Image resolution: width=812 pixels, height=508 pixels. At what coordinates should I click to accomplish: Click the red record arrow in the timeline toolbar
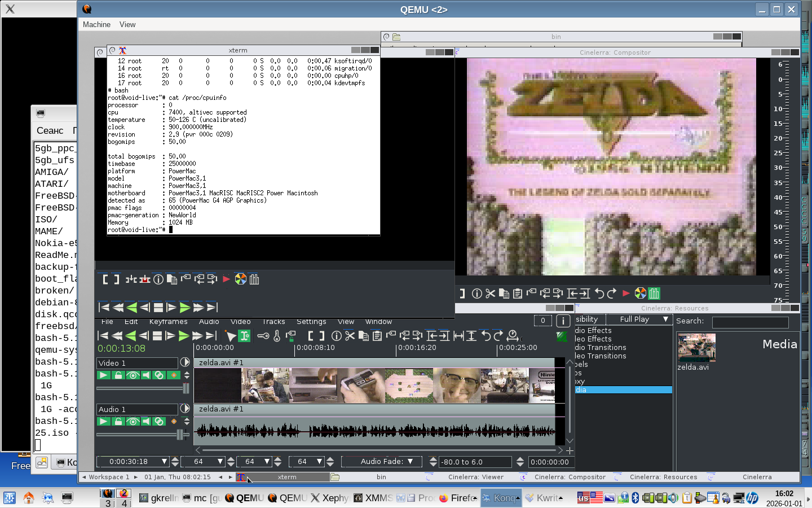(226, 279)
